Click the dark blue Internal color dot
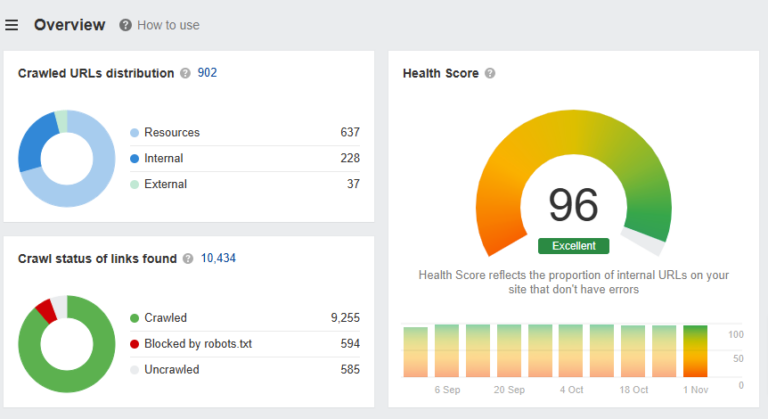Image resolution: width=768 pixels, height=419 pixels. 135,159
